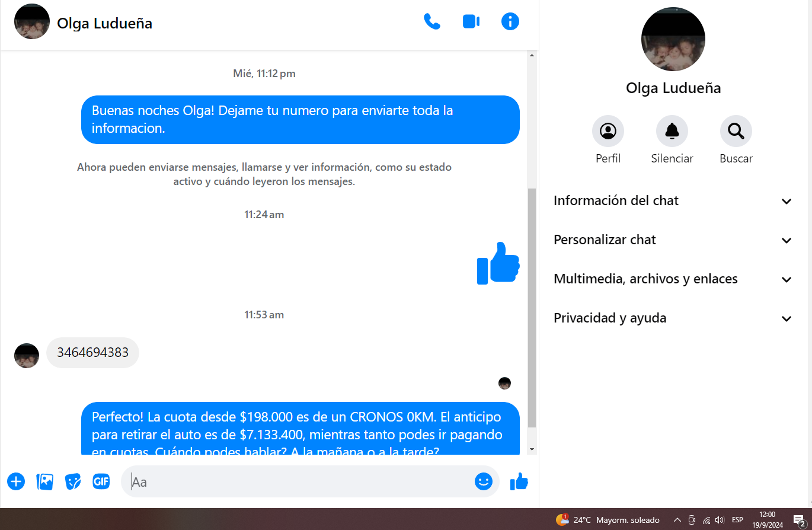
Task: Click the chat scrollbar down arrow
Action: coord(532,449)
